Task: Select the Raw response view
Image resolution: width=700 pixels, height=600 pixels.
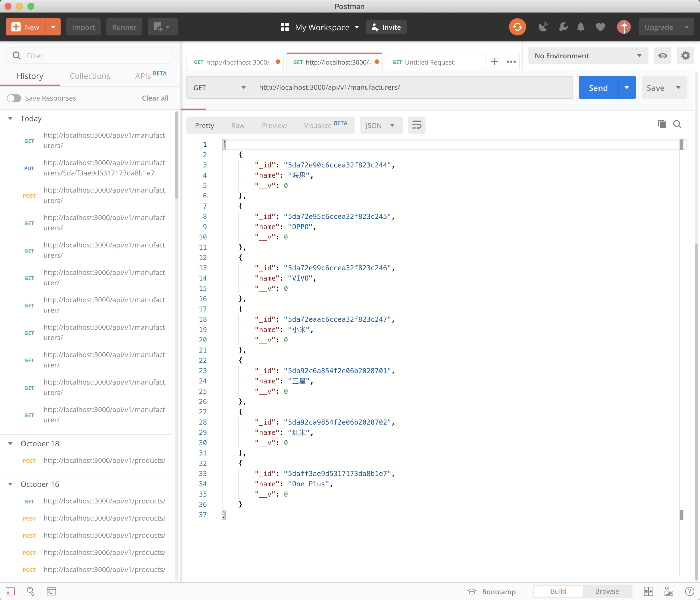Action: click(x=238, y=126)
